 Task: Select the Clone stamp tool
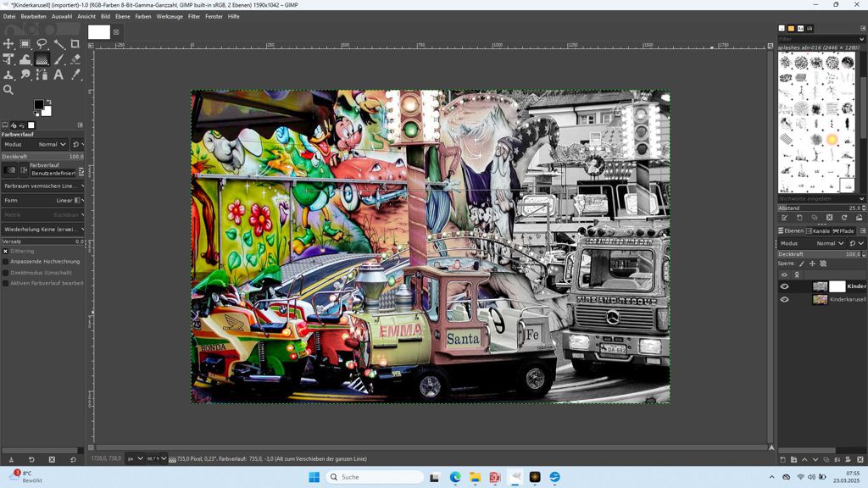8,75
